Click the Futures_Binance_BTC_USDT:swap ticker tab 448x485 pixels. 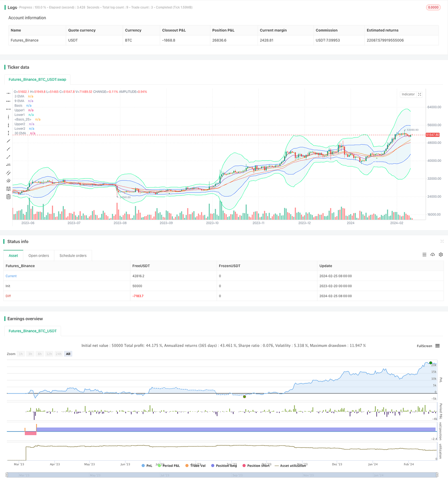pos(37,79)
